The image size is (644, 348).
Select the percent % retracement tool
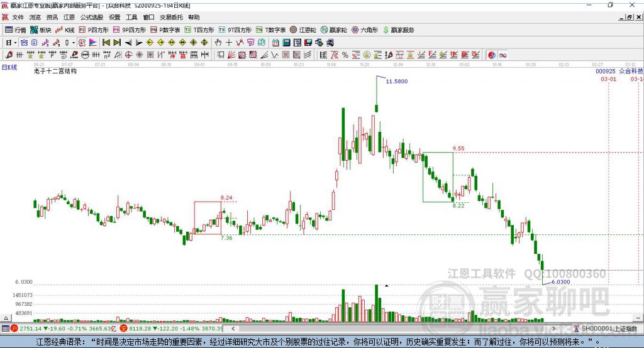[x=345, y=55]
